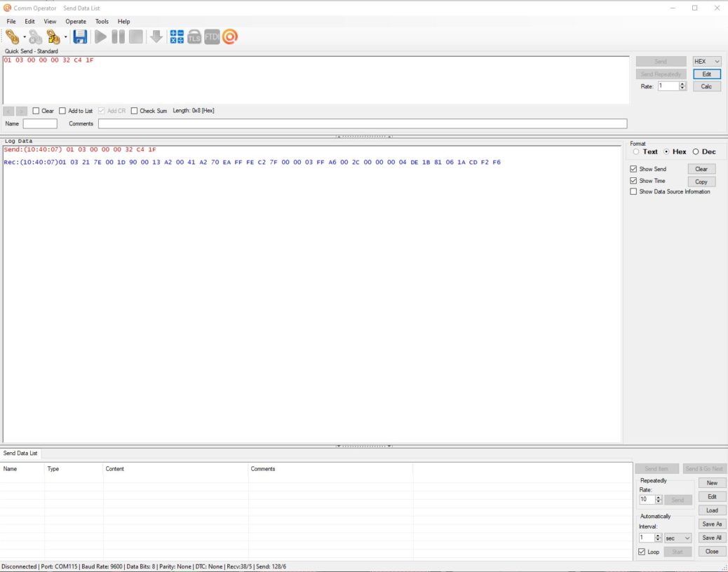
Task: Switch to the Send Data List tab
Action: (20, 453)
